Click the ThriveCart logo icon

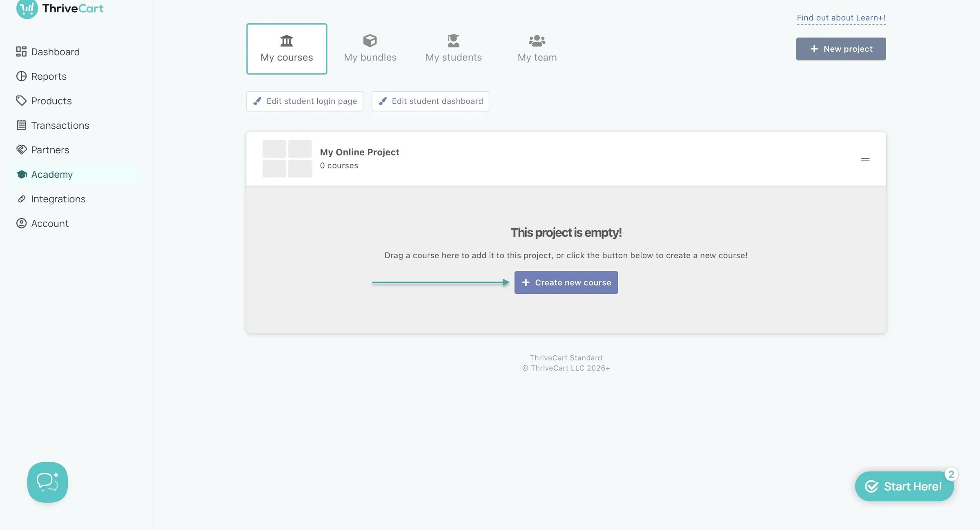[x=27, y=8]
